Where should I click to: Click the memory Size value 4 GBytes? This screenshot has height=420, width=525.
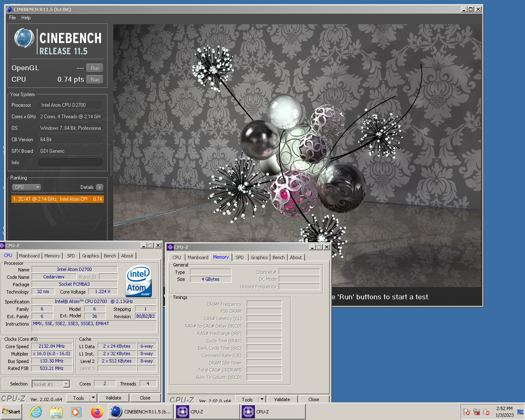(211, 279)
